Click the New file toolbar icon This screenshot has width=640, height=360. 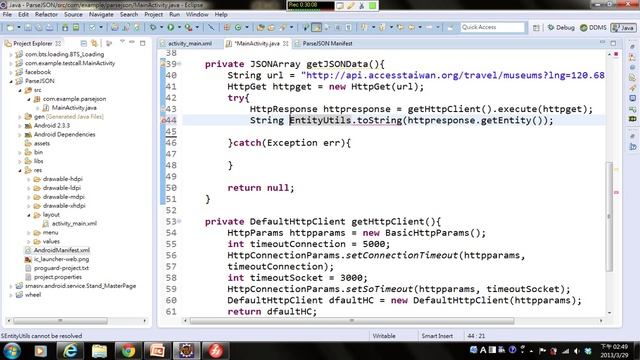click(10, 28)
